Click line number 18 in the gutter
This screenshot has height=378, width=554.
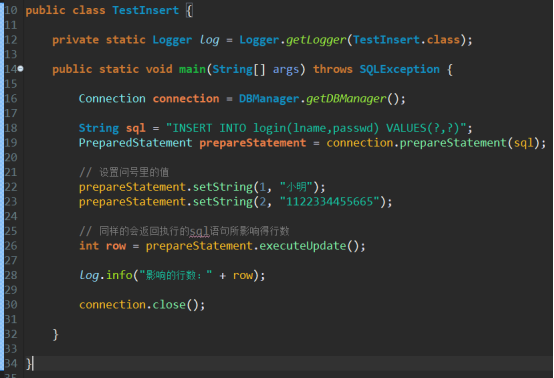tap(11, 128)
